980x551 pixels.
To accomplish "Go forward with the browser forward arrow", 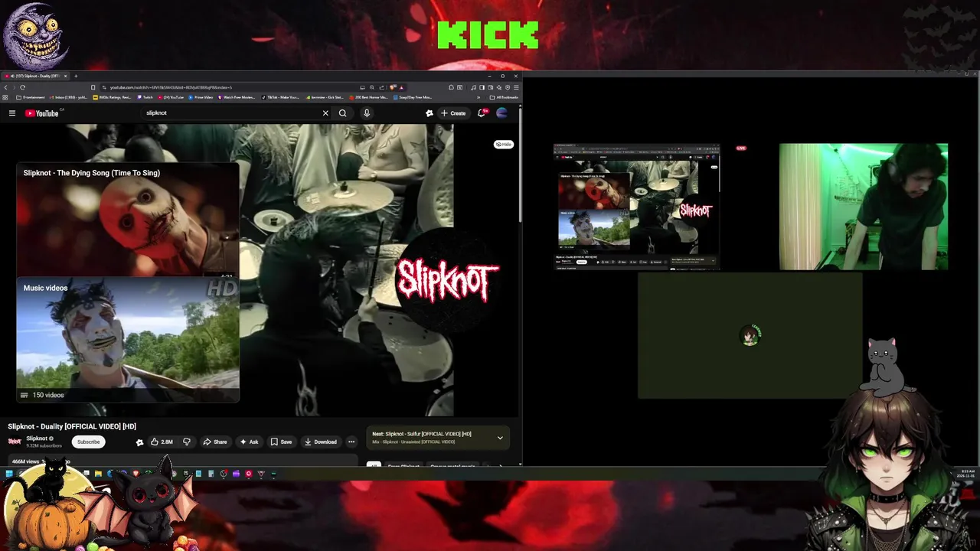I will (14, 87).
